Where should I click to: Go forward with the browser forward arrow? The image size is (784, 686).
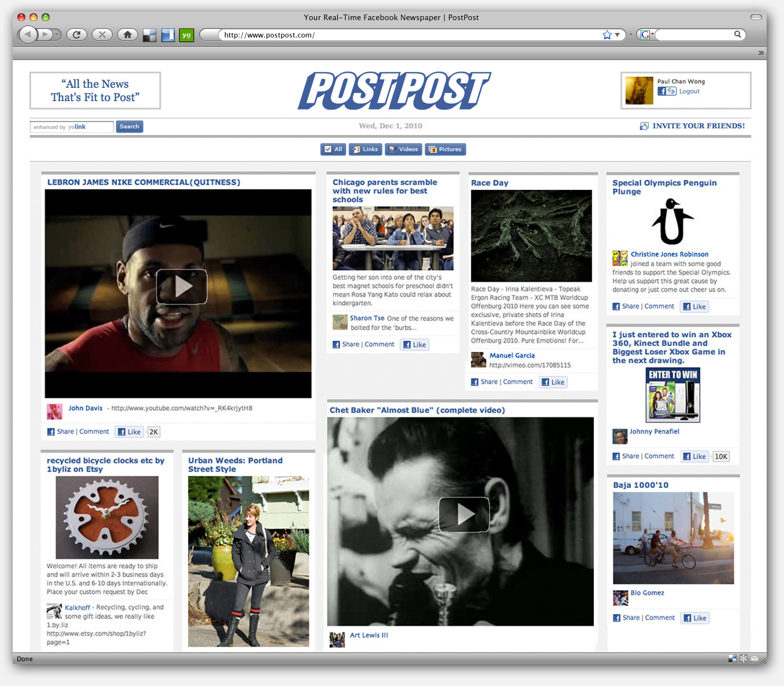click(x=45, y=35)
